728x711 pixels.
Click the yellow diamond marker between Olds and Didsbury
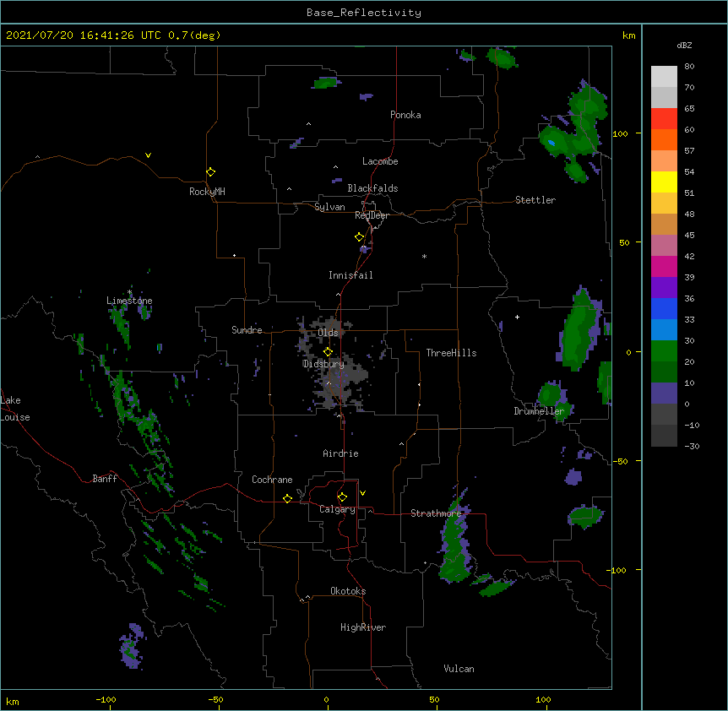pyautogui.click(x=328, y=352)
